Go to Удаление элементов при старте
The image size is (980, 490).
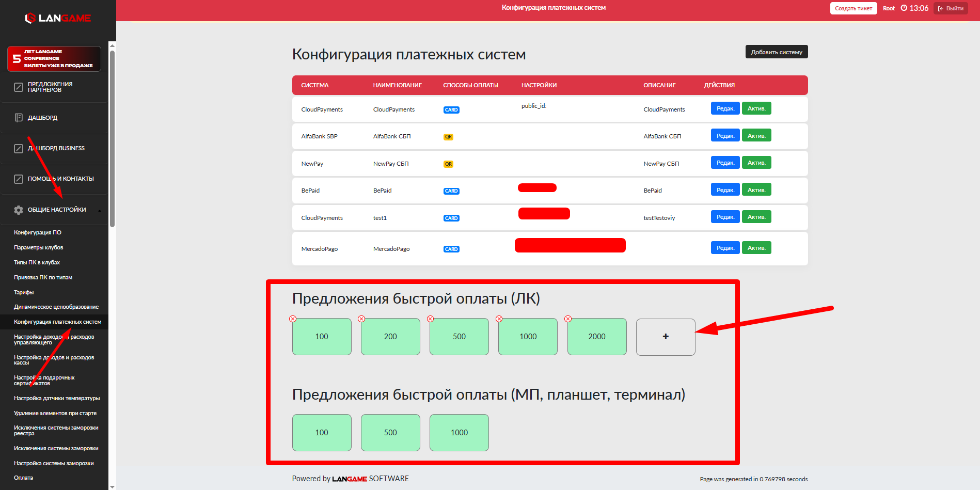pyautogui.click(x=55, y=413)
